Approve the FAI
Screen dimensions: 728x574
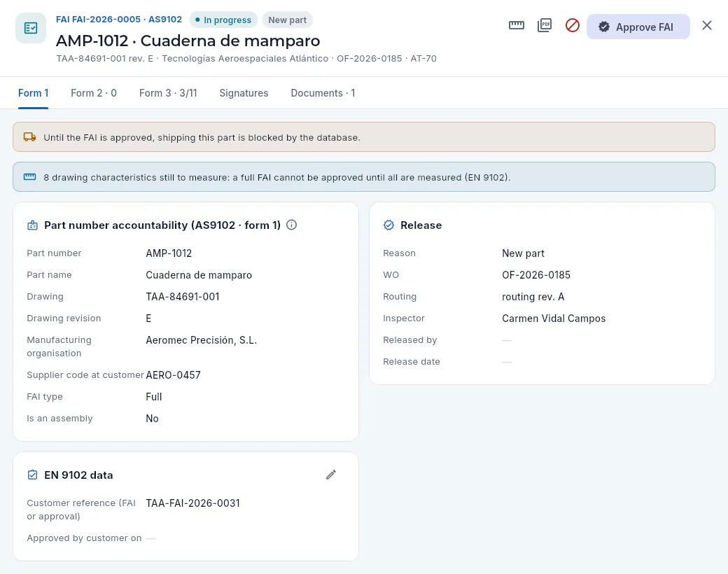click(638, 27)
